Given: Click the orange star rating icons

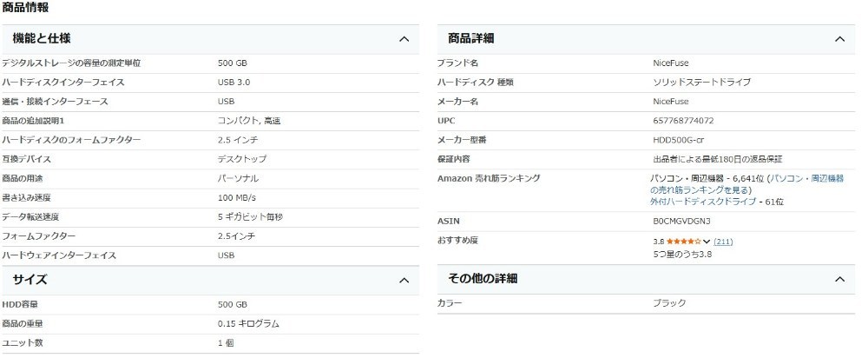Looking at the screenshot, I should 684,242.
